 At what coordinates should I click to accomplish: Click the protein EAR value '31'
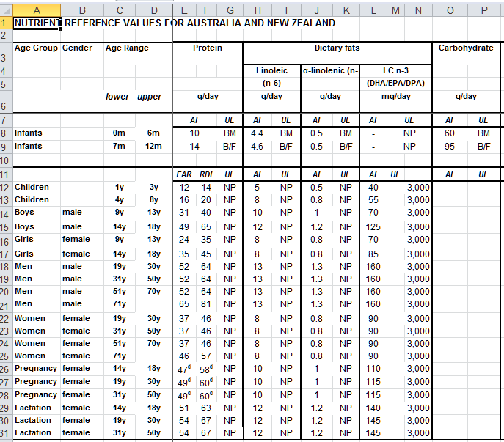click(x=184, y=213)
